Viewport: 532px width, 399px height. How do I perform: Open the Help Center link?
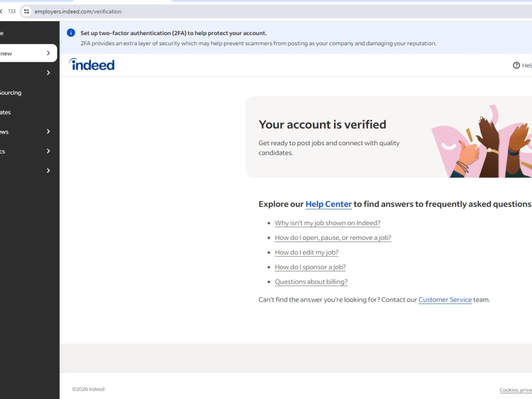tap(328, 204)
